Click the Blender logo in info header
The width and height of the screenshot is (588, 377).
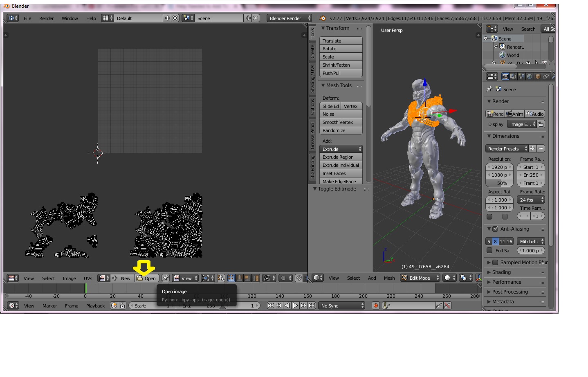tap(323, 18)
